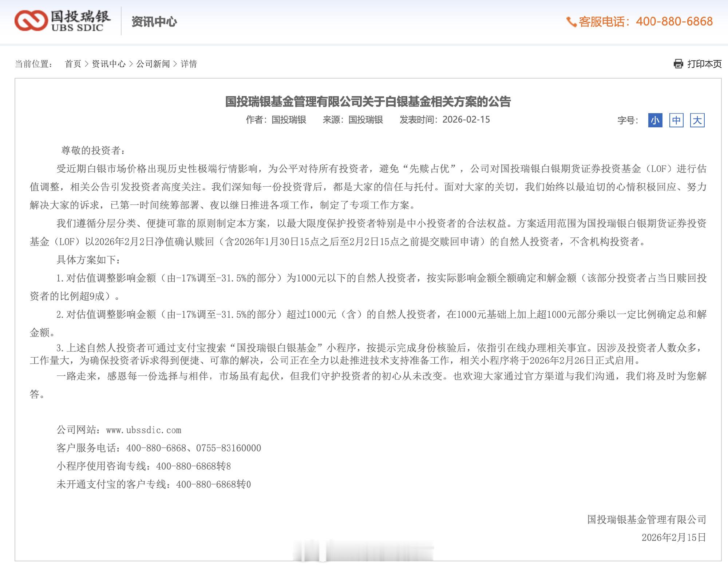Select small font size 小
The height and width of the screenshot is (569, 728).
(655, 120)
